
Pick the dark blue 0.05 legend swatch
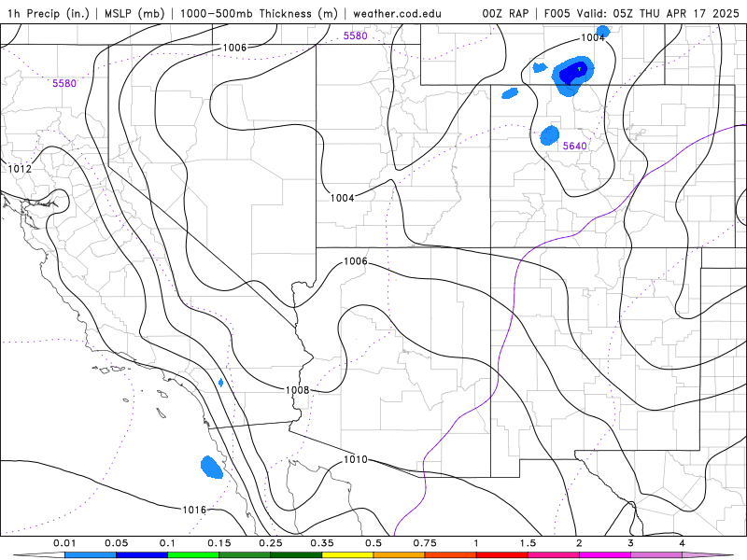142,554
